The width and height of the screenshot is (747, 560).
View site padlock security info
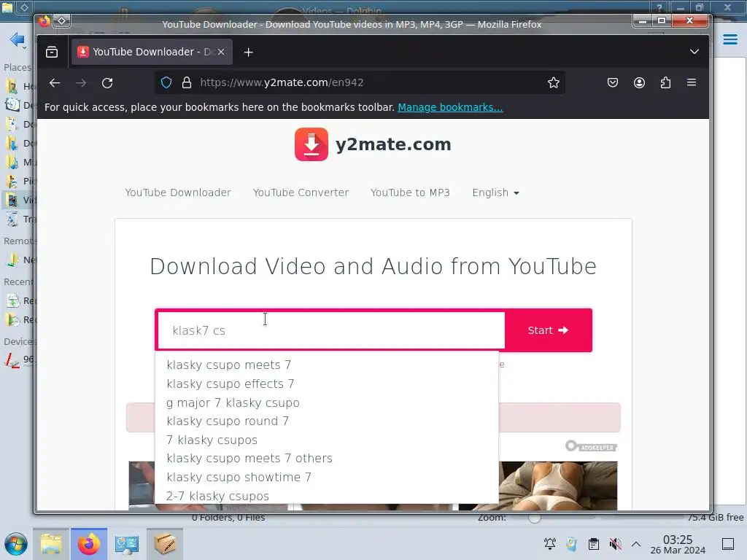click(x=187, y=83)
